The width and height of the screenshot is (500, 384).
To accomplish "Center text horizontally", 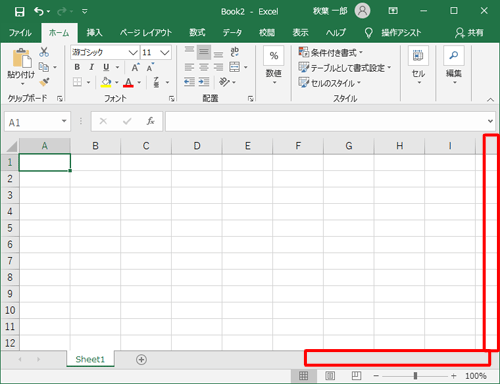I will pyautogui.click(x=204, y=67).
